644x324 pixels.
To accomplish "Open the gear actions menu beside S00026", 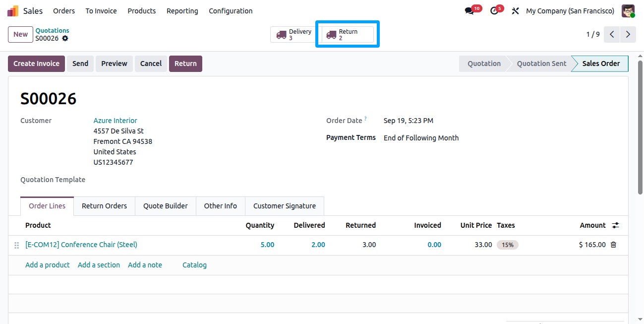I will 65,38.
